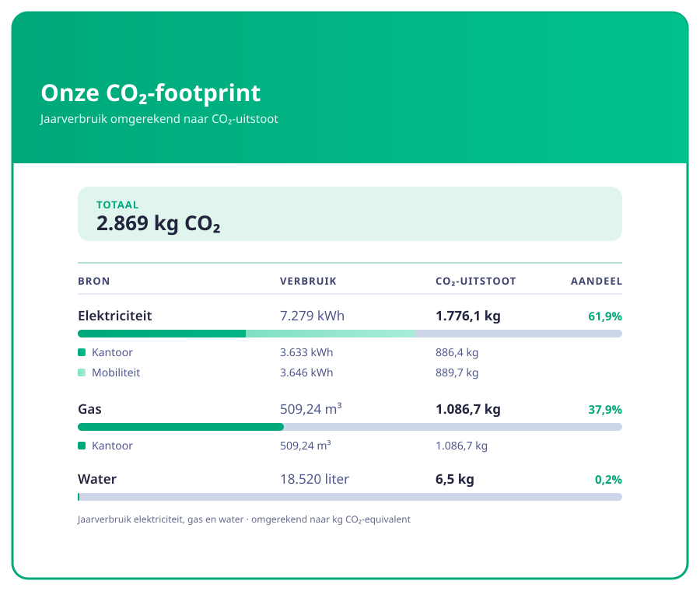Click the share '37,9%'
This screenshot has width=700, height=591.
(605, 410)
